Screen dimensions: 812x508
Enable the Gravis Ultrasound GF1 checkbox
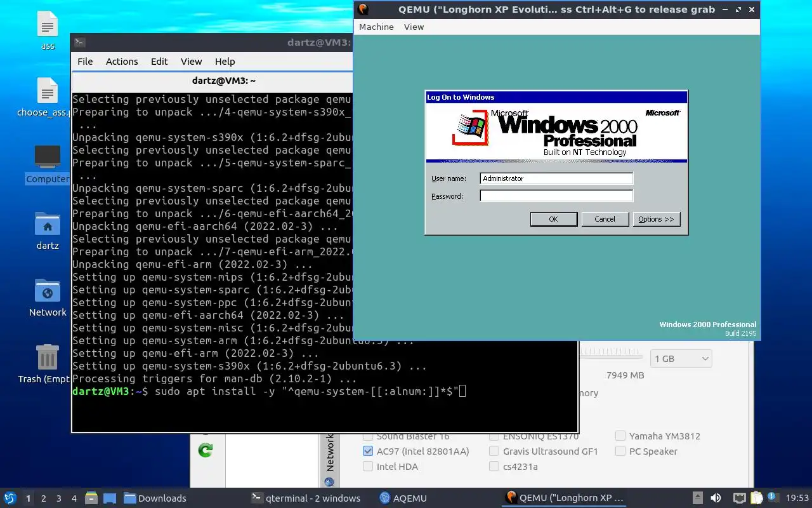(x=494, y=451)
